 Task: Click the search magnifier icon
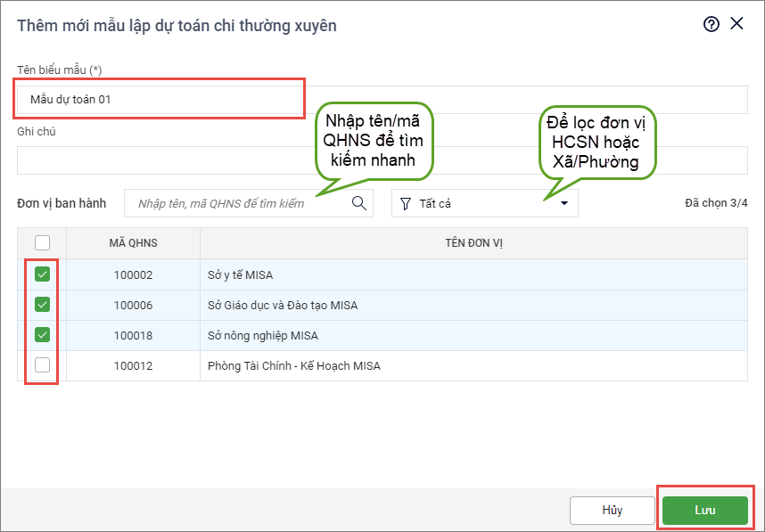coord(359,203)
